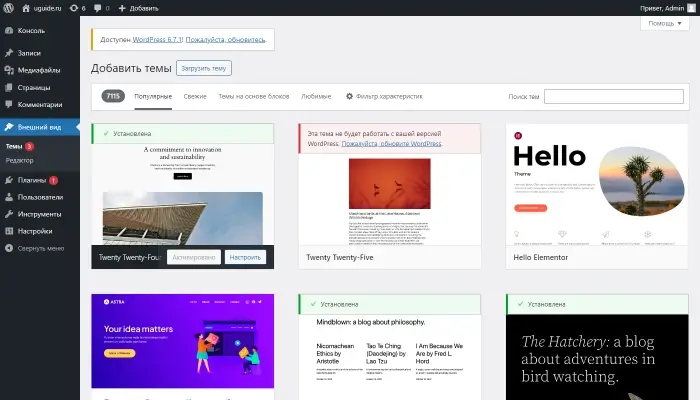Follow the WordPress 6.7.1 link
The width and height of the screenshot is (700, 400).
(157, 40)
